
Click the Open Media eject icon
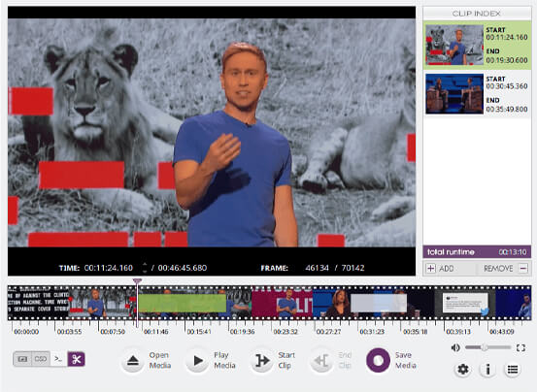coord(133,360)
